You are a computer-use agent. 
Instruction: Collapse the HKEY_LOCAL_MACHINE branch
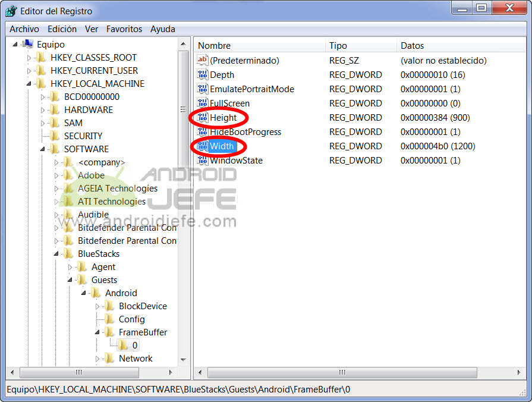(x=29, y=84)
